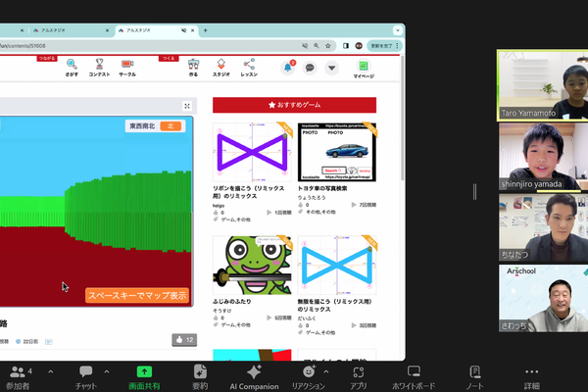Click the 更新を完了 update button
The image size is (588, 392).
[x=381, y=46]
